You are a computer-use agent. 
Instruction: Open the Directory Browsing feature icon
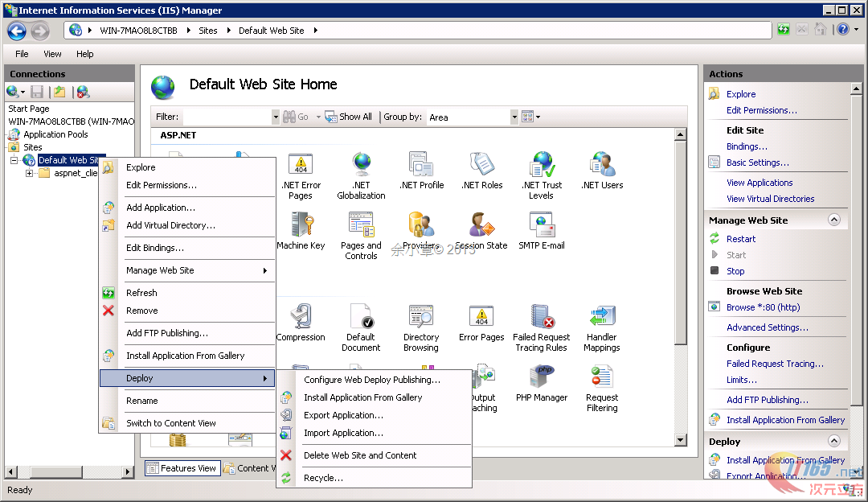(421, 316)
